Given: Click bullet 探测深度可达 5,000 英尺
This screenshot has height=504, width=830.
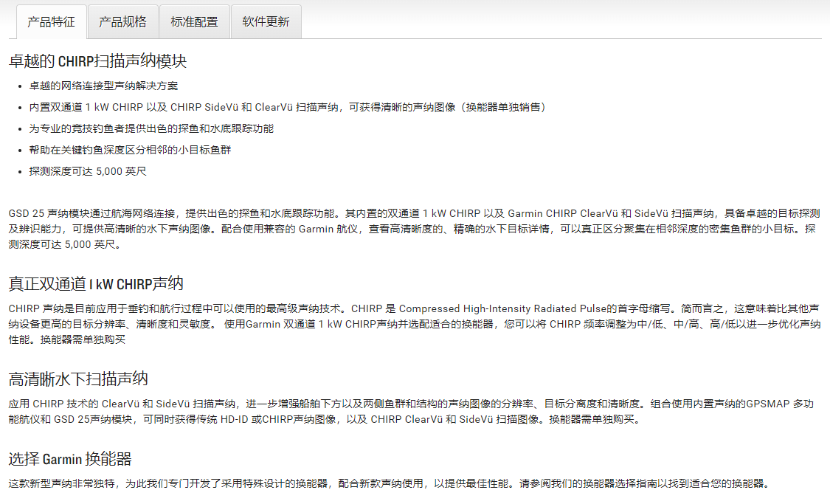Looking at the screenshot, I should (87, 171).
